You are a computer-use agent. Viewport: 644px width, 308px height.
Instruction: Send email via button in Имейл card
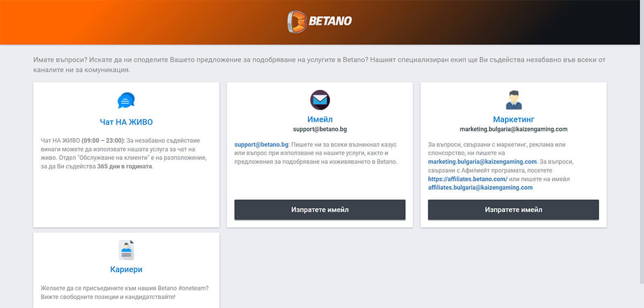tap(320, 210)
